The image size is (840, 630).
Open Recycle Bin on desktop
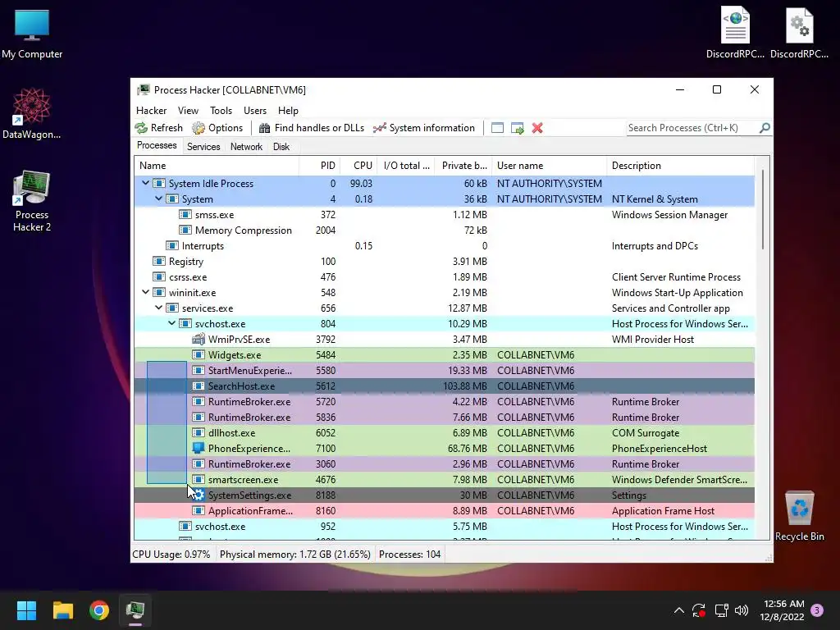click(x=799, y=516)
